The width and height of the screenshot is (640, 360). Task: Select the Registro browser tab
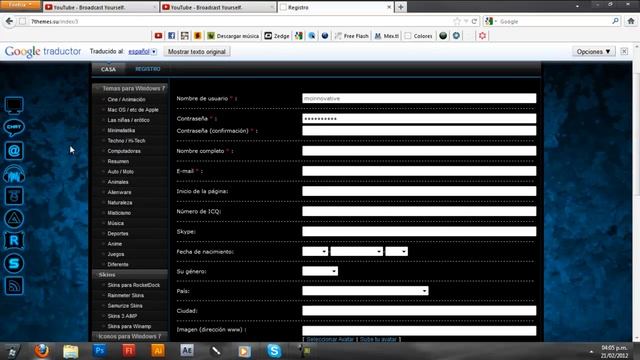336,7
